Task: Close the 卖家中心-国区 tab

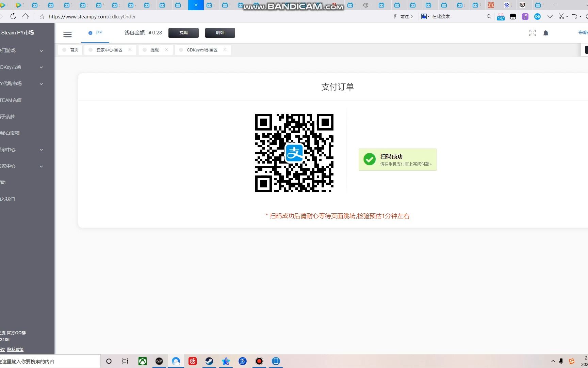Action: [x=130, y=50]
